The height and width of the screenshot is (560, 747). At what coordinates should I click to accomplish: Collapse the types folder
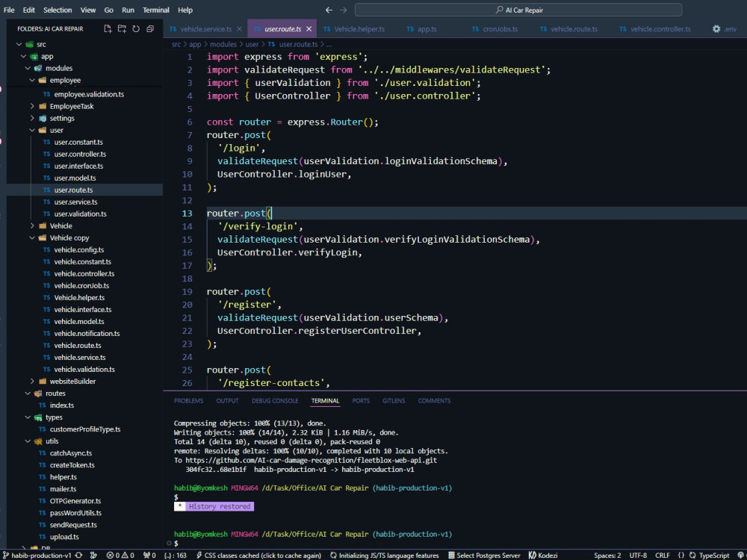pos(28,417)
